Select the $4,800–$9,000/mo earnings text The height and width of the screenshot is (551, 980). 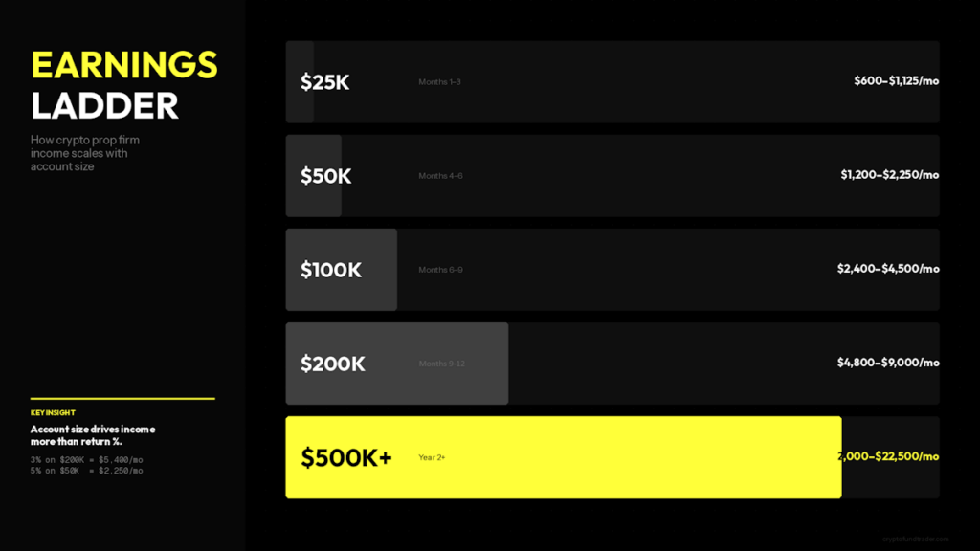[x=887, y=363]
